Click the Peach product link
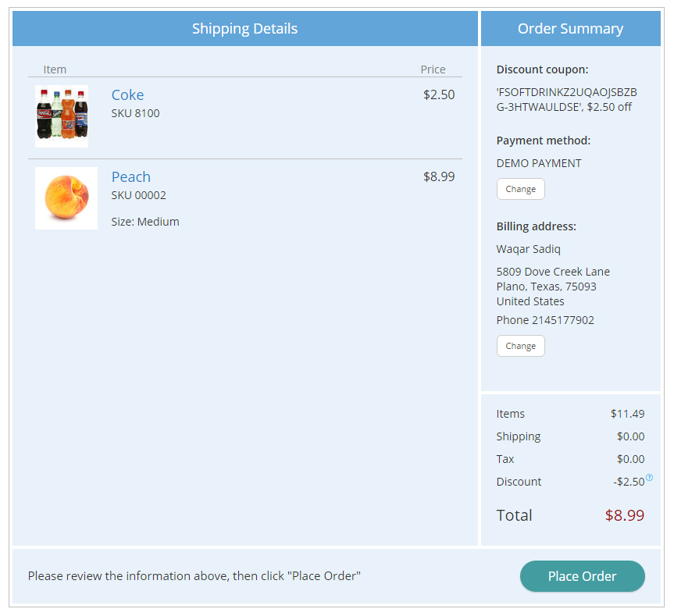 pos(131,177)
